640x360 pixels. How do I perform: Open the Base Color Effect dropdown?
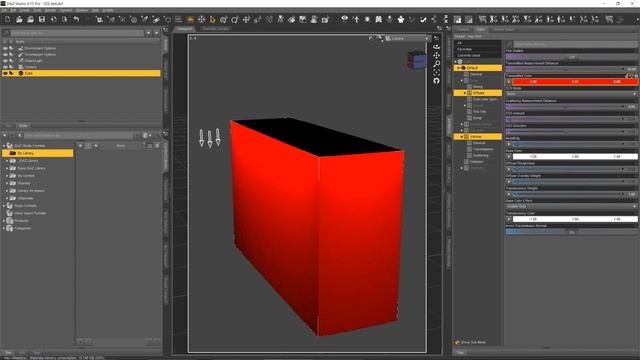click(571, 207)
